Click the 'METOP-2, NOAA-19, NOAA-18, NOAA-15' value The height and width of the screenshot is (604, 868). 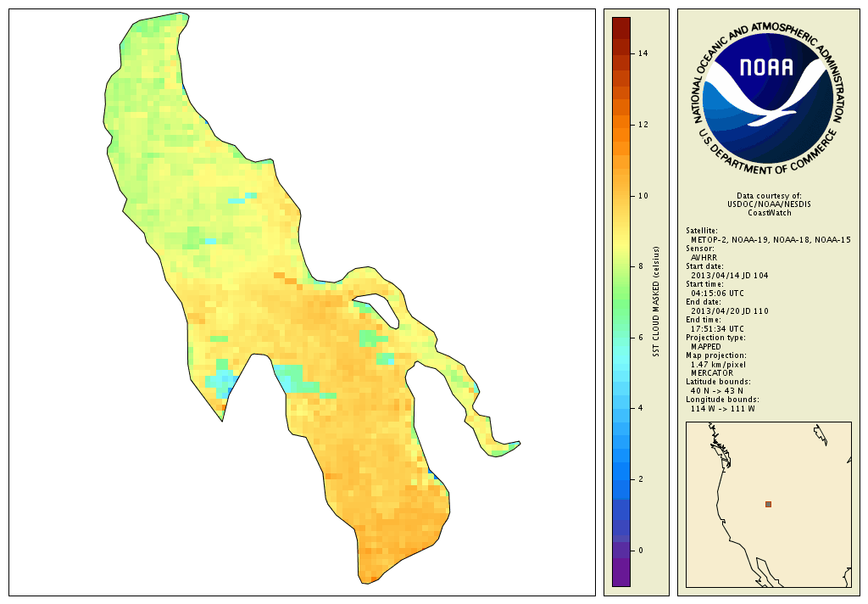[771, 240]
